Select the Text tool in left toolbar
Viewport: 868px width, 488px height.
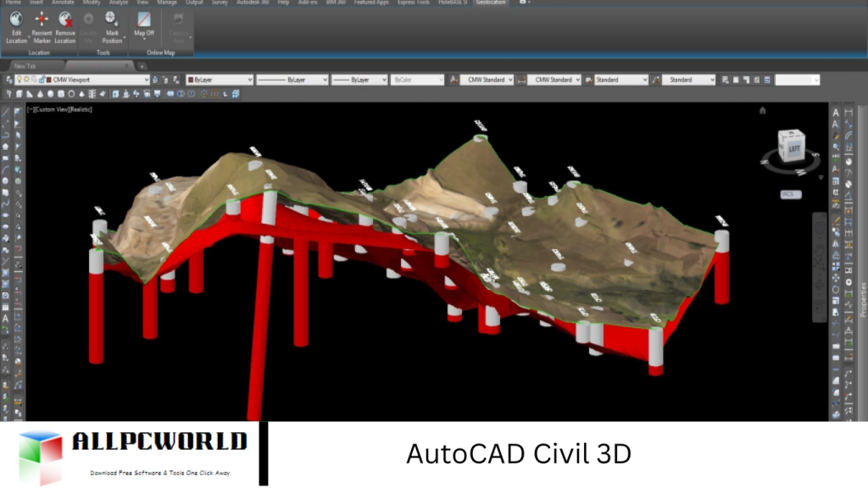click(x=6, y=319)
